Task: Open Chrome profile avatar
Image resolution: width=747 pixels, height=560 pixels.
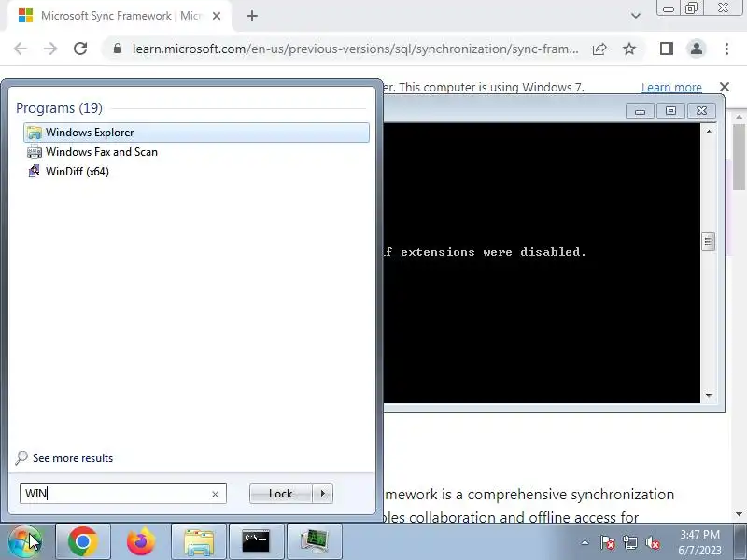Action: [696, 49]
